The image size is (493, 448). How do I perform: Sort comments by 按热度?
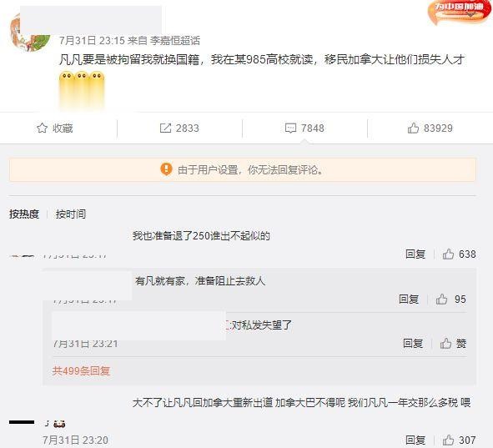tap(24, 214)
